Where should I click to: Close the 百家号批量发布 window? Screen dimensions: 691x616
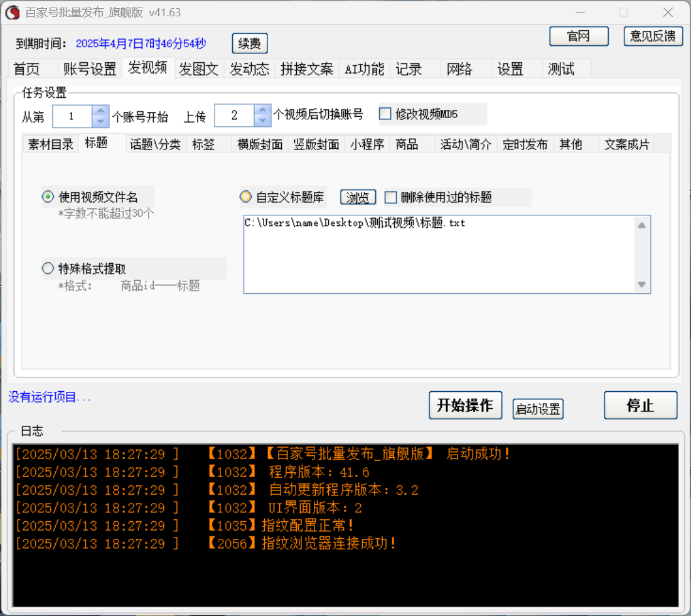(x=668, y=13)
